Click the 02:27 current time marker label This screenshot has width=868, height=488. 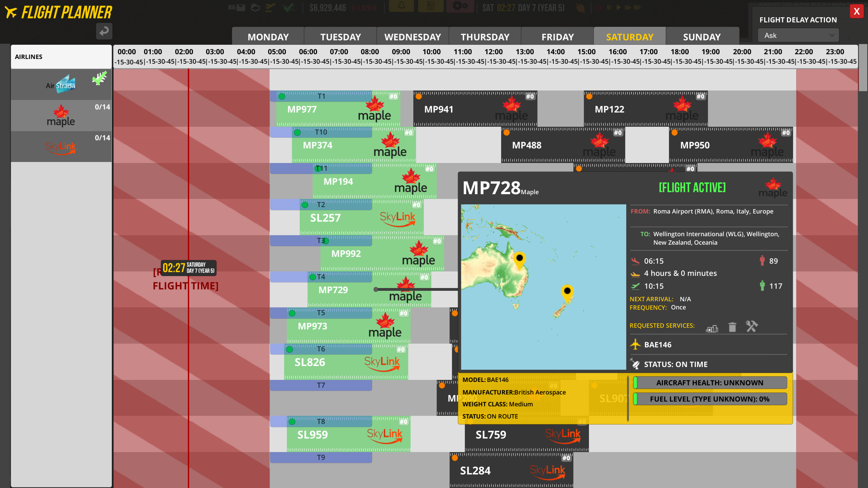click(x=188, y=268)
